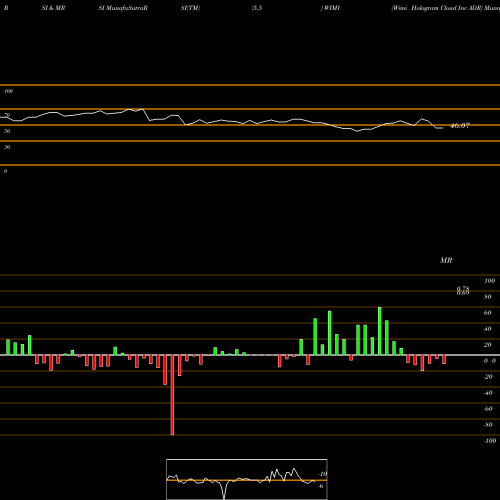The image size is (500, 500).
Task: Click the -10 label in the mini chart
Action: pyautogui.click(x=323, y=474)
